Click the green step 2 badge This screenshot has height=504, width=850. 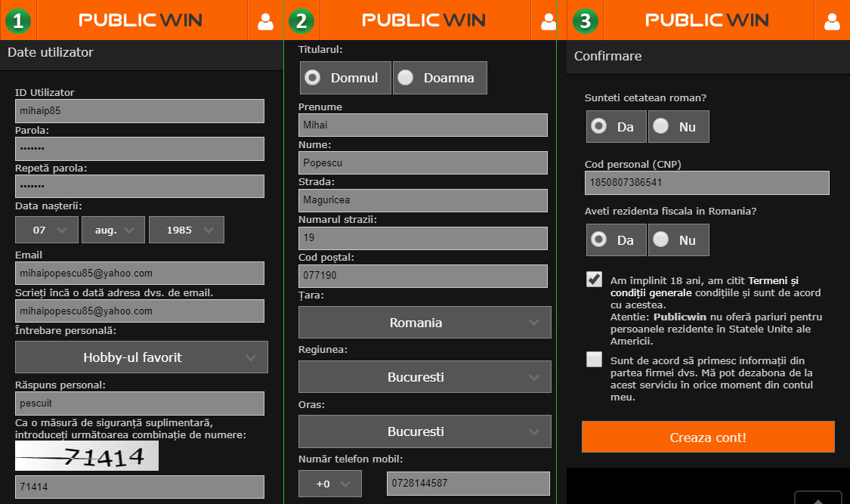301,20
